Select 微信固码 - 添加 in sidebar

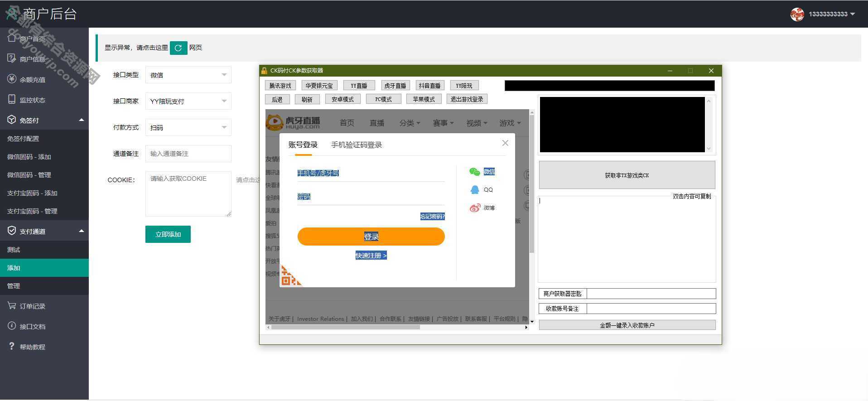44,157
